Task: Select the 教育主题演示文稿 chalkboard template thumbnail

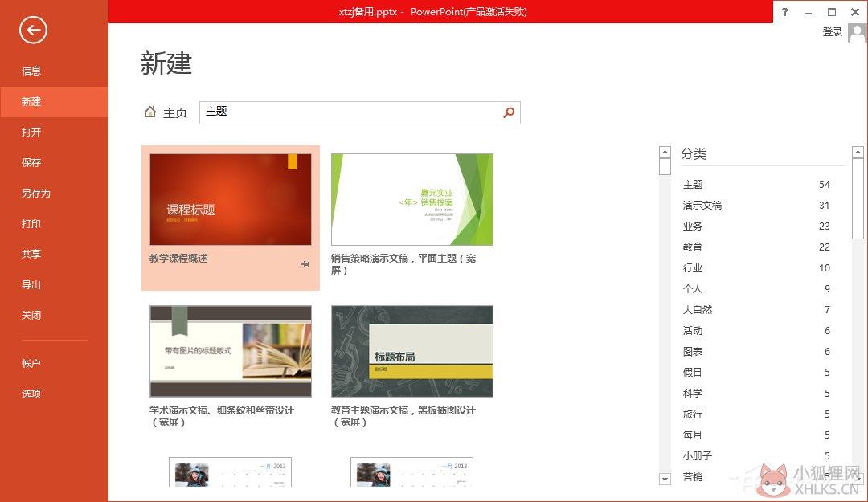Action: (x=411, y=351)
